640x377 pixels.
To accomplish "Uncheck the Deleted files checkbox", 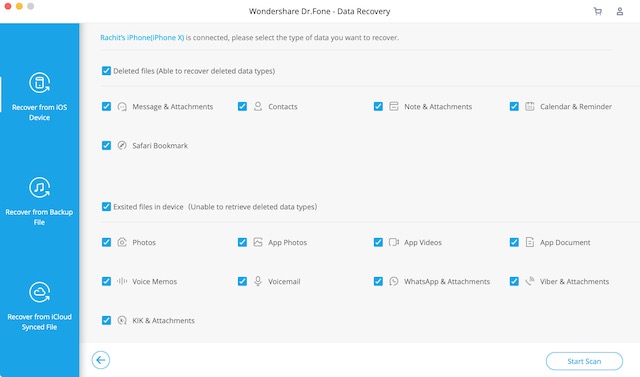I will (106, 71).
